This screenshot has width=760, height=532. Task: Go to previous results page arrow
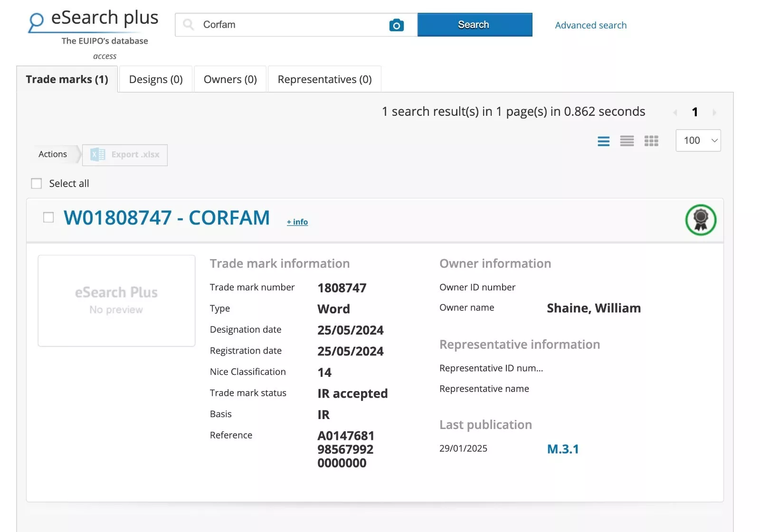(675, 112)
